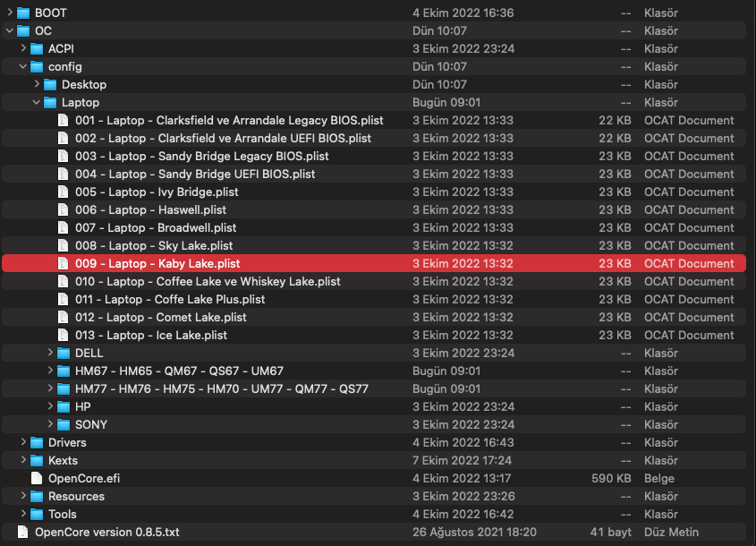Click the Haswell plist document icon
The image size is (756, 546).
pyautogui.click(x=64, y=209)
